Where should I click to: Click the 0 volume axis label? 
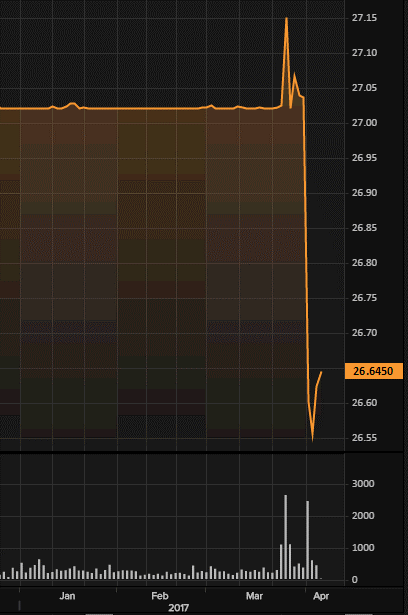(x=355, y=580)
